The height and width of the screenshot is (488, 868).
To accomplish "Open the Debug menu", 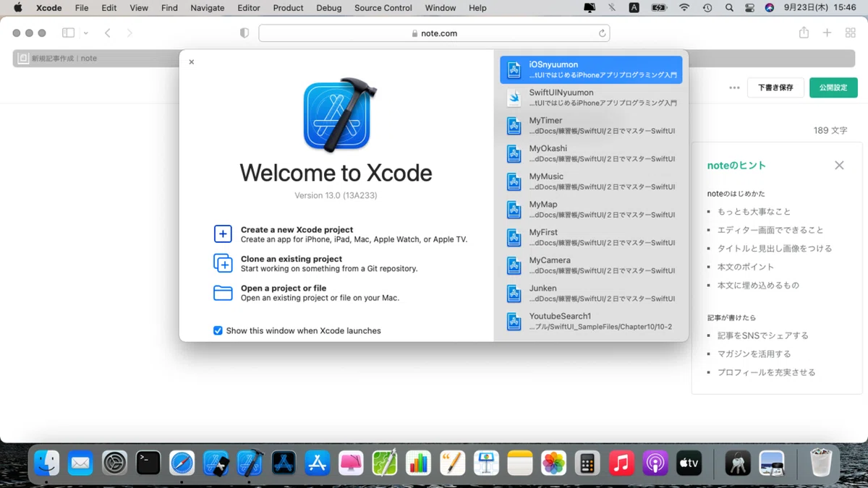I will coord(329,8).
